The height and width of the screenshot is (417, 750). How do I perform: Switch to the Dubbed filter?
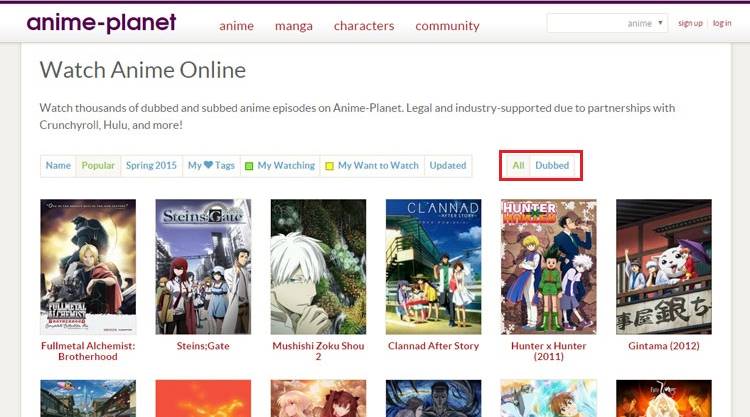click(552, 165)
